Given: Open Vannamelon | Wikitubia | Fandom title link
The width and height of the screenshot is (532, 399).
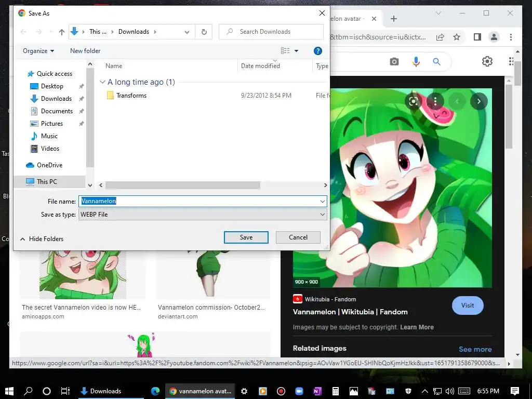Looking at the screenshot, I should point(350,312).
